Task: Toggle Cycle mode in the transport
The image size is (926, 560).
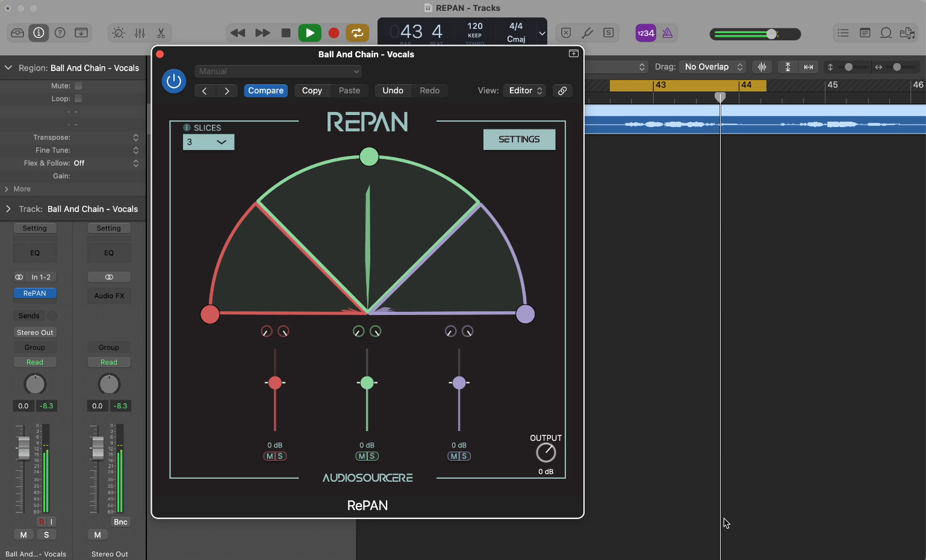Action: point(357,33)
